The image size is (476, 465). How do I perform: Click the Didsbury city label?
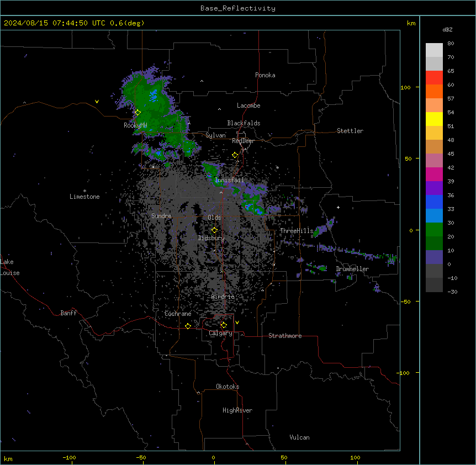pos(211,238)
